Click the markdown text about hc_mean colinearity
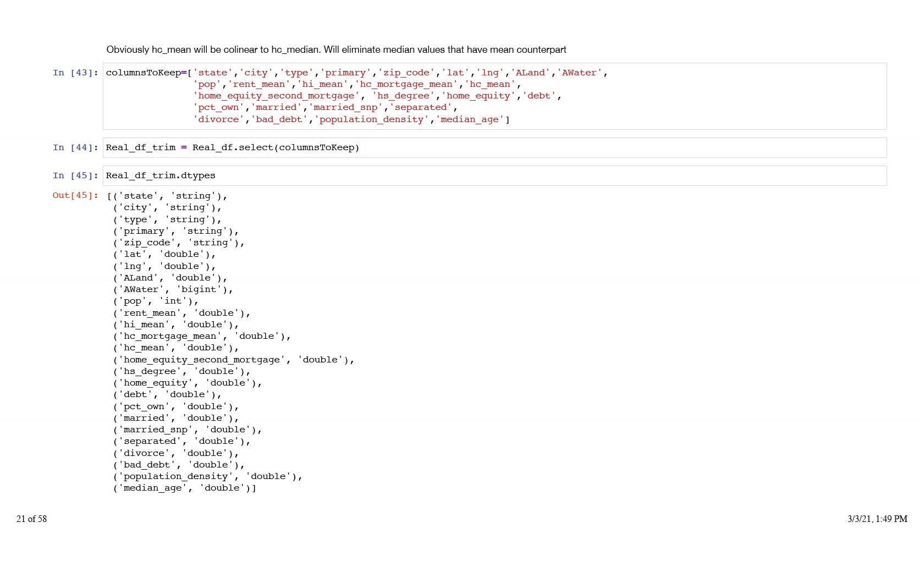 point(336,50)
